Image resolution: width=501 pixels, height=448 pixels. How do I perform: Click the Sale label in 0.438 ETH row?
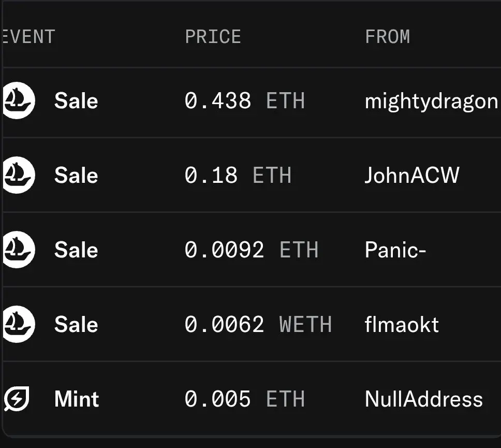coord(76,100)
